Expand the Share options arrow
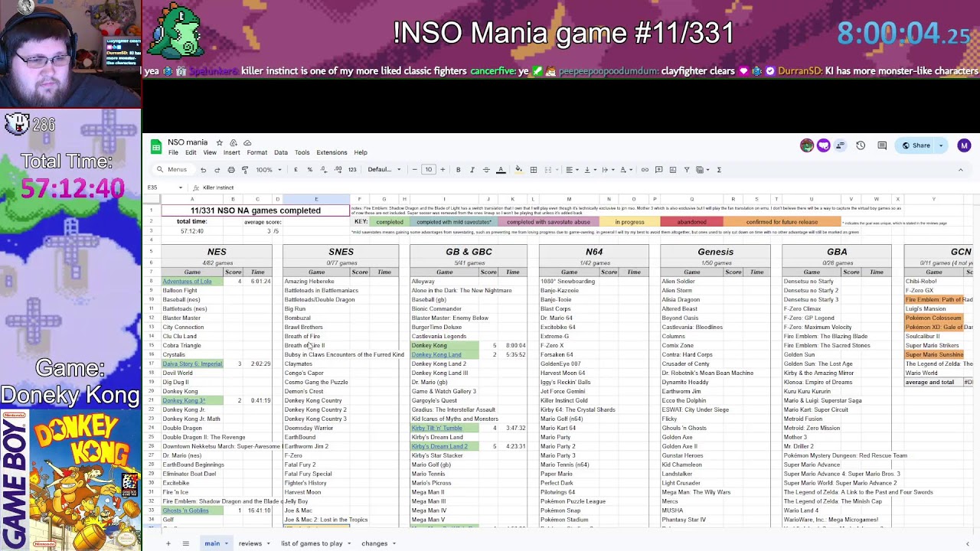Screen dimensions: 980x551 (942, 145)
